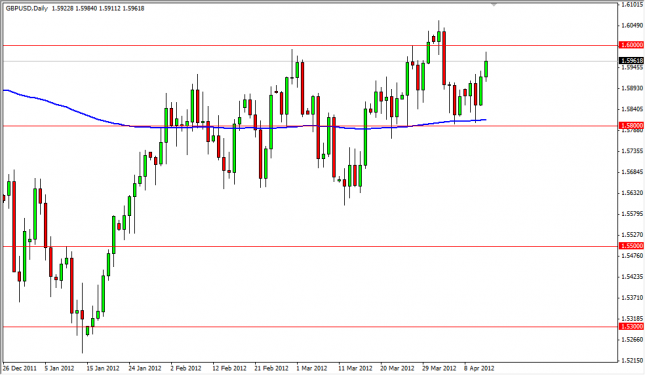Click the 26 Dec 2011 date label
Image resolution: width=645 pixels, height=375 pixels.
coord(19,368)
